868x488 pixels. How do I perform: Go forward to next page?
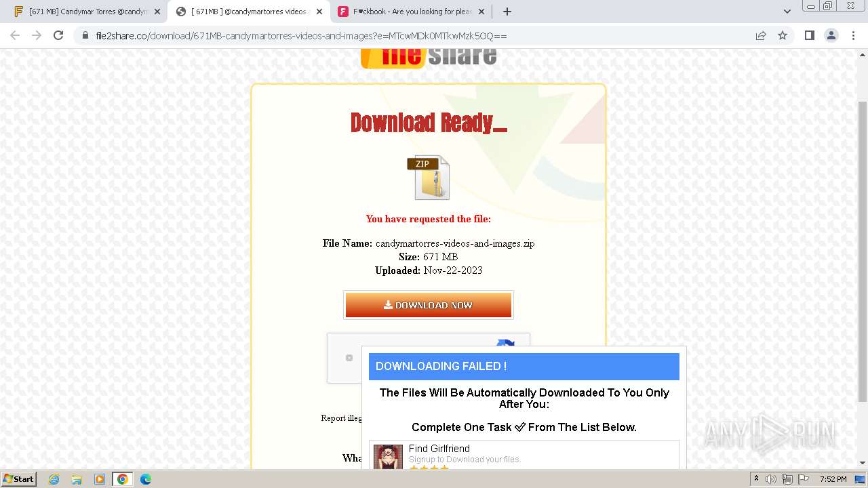click(37, 35)
